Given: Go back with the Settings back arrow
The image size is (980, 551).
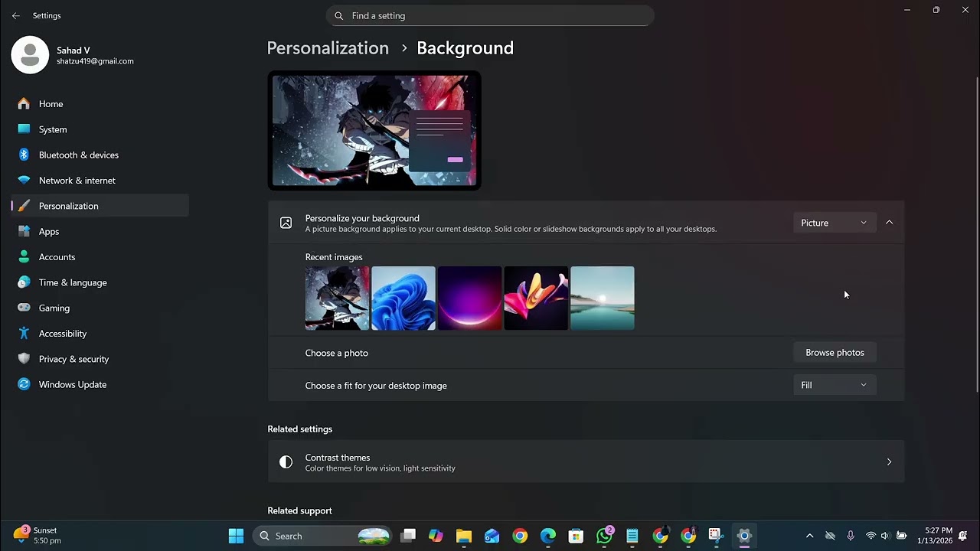Looking at the screenshot, I should tap(16, 15).
